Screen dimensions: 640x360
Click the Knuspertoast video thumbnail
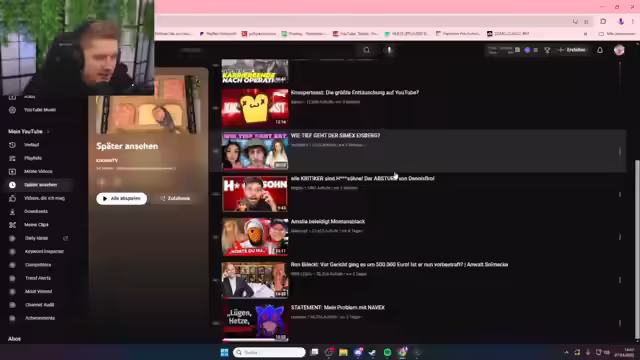(x=255, y=108)
